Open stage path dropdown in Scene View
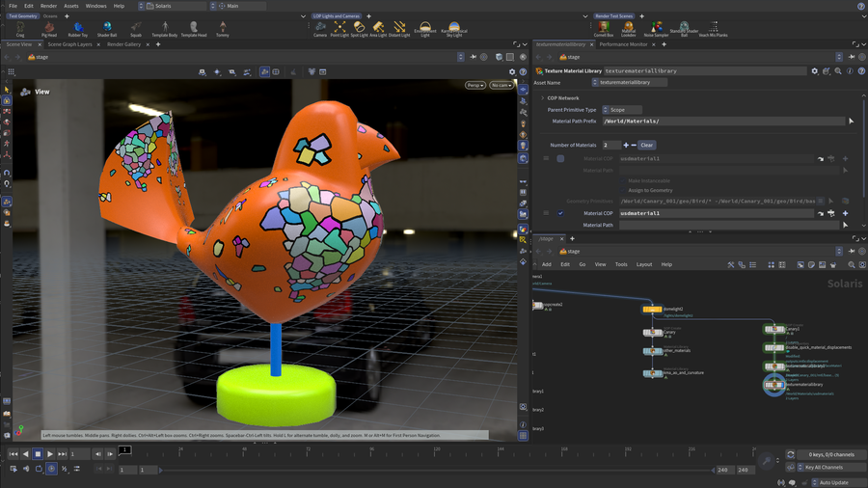 click(461, 57)
